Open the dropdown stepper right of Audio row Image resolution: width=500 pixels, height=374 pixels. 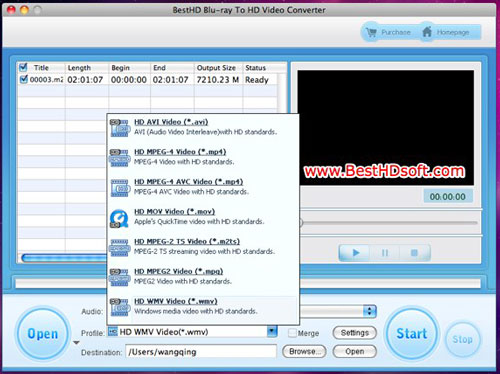369,311
